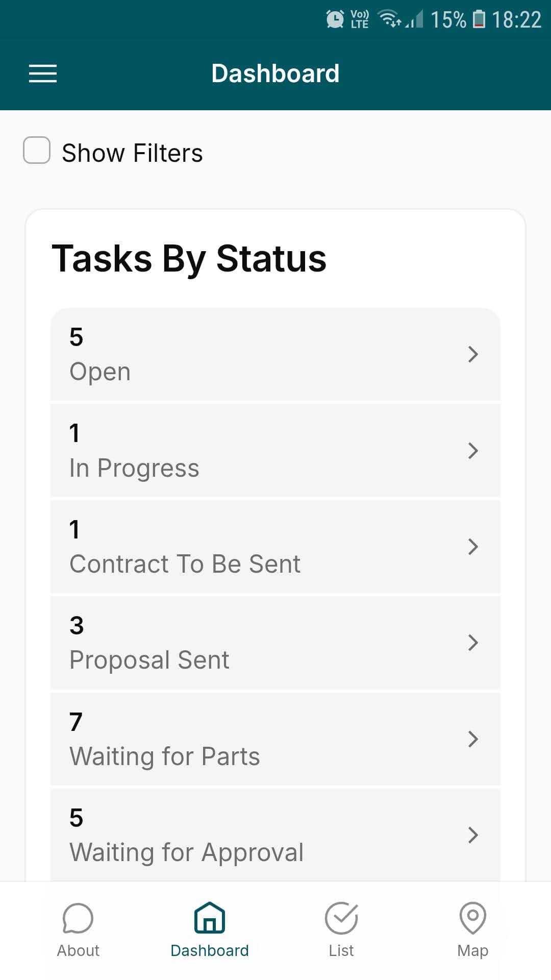Expand the Open tasks row
This screenshot has height=980, width=551.
(x=275, y=354)
